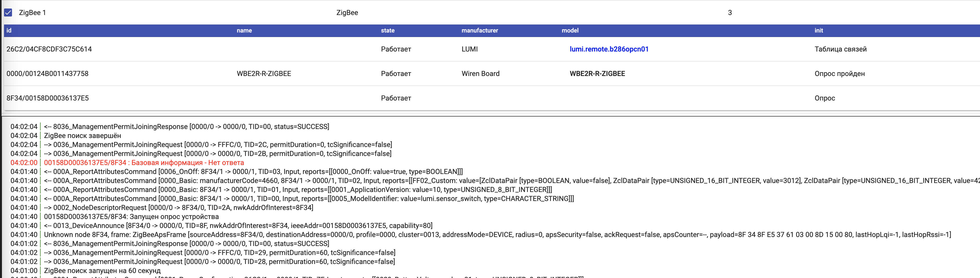Sort devices by the state column
The width and height of the screenshot is (980, 278).
pos(387,30)
